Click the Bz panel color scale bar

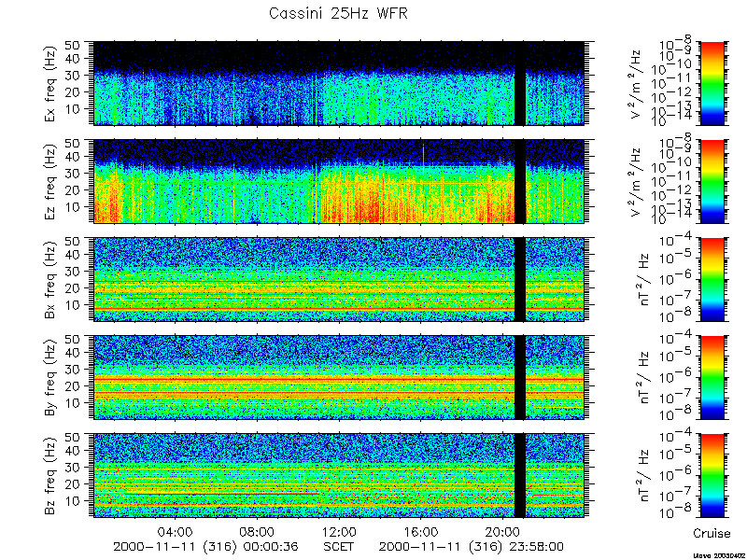[x=712, y=476]
